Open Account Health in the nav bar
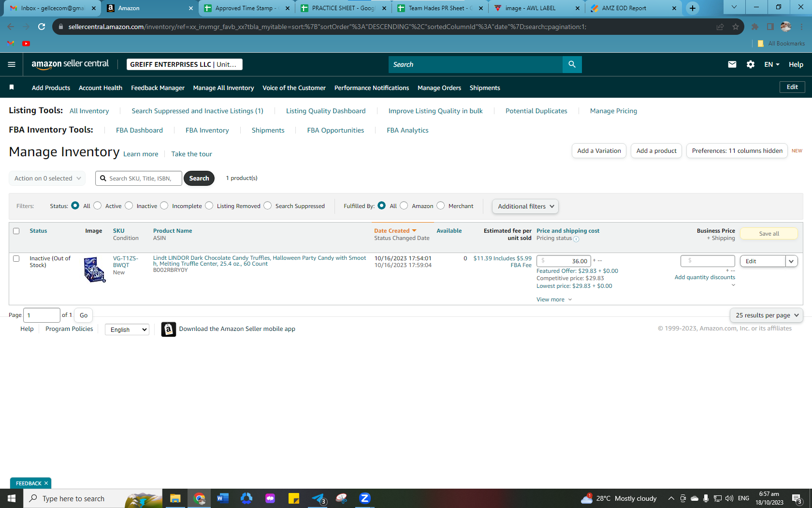 click(101, 88)
